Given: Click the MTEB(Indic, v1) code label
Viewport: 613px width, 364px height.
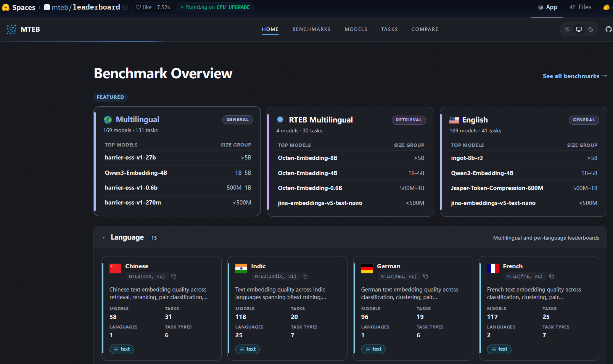Looking at the screenshot, I should coord(275,276).
